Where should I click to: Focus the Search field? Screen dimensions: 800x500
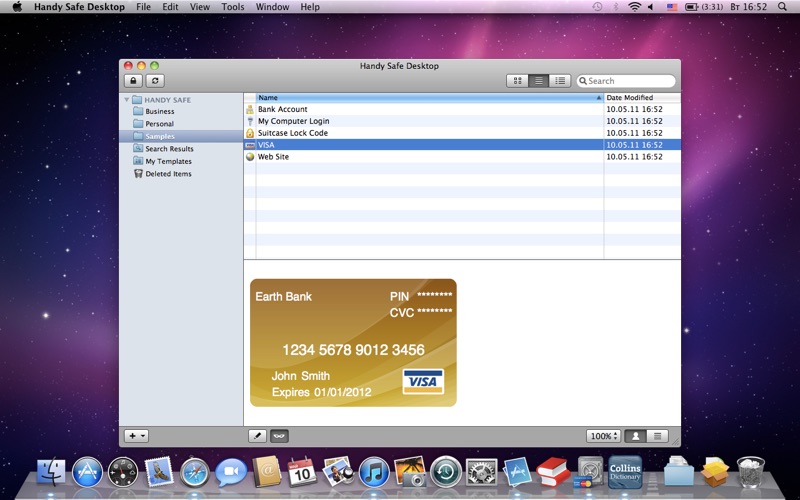(x=626, y=81)
